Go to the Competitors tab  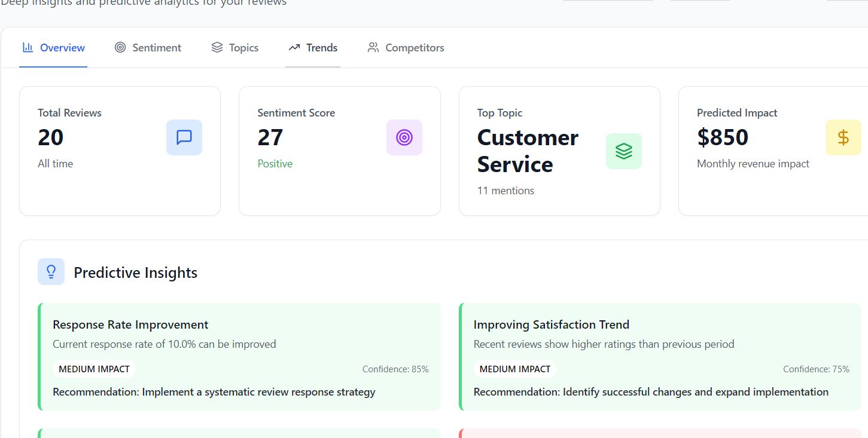[x=406, y=48]
